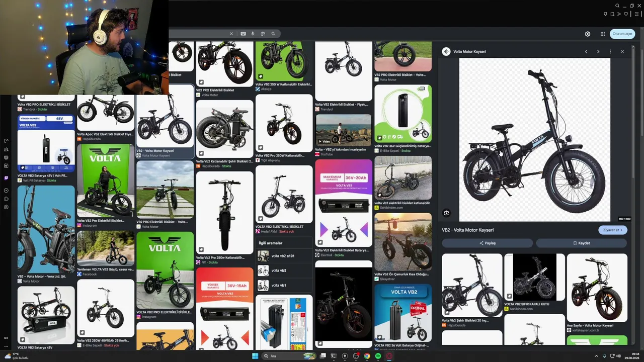Clear the search box with the X icon
The height and width of the screenshot is (362, 644).
pyautogui.click(x=231, y=34)
